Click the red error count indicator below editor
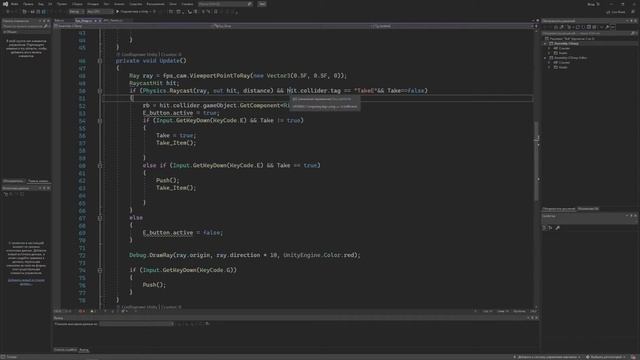 pyautogui.click(x=81, y=311)
